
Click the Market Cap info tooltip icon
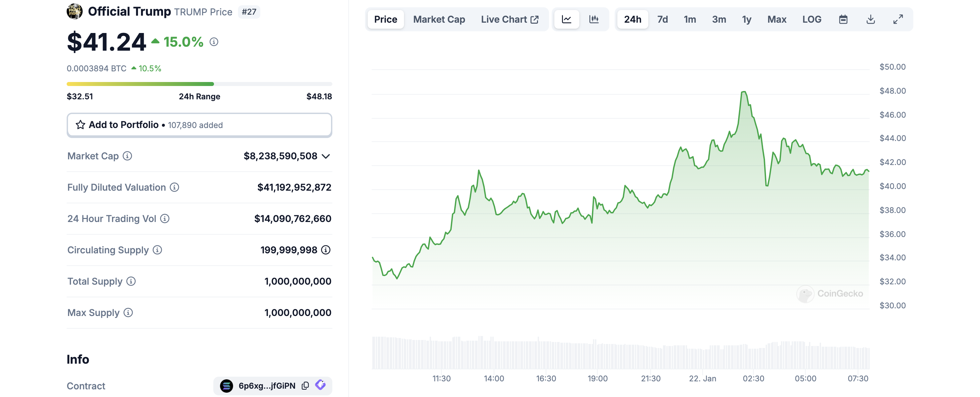[x=128, y=156]
